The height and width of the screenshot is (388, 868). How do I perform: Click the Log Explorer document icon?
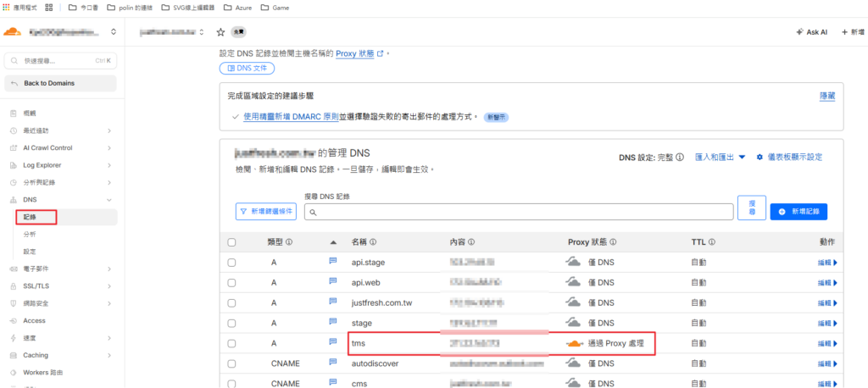(x=14, y=165)
